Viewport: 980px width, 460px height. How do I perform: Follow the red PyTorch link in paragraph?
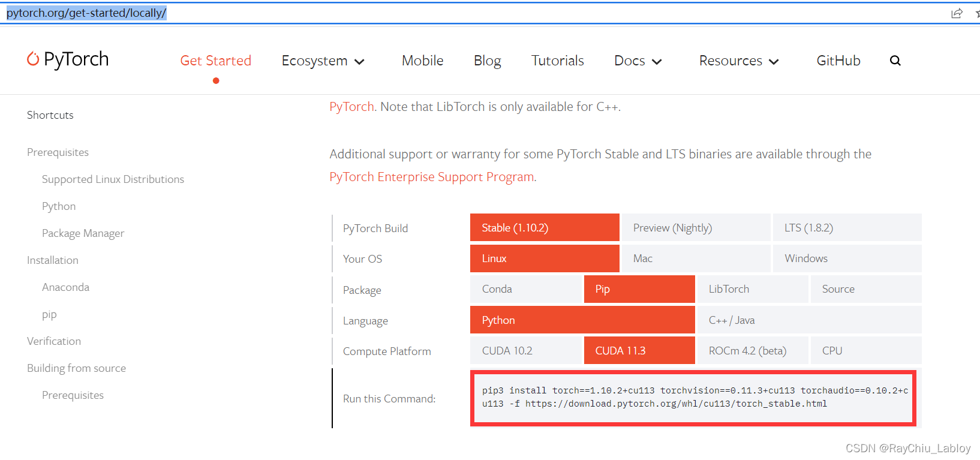[352, 107]
